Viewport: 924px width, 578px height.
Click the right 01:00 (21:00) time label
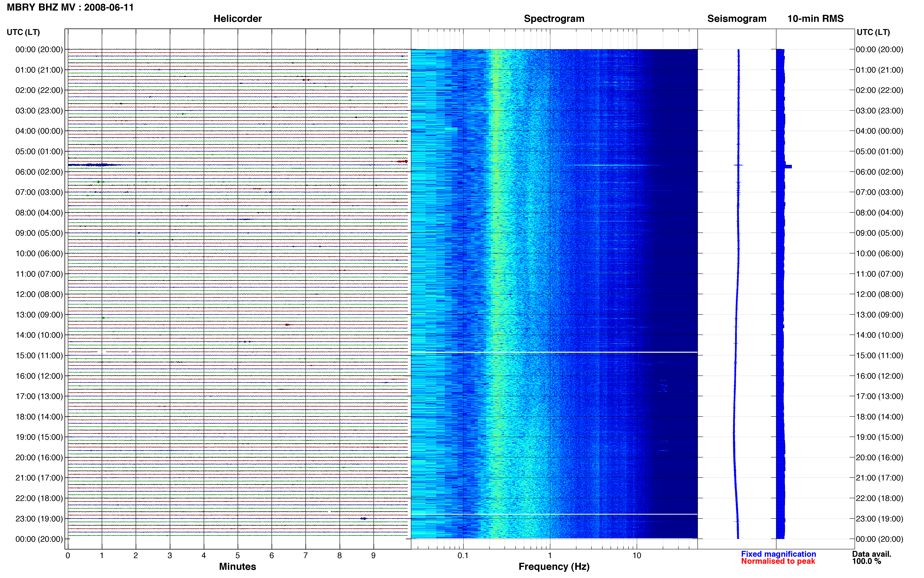879,70
